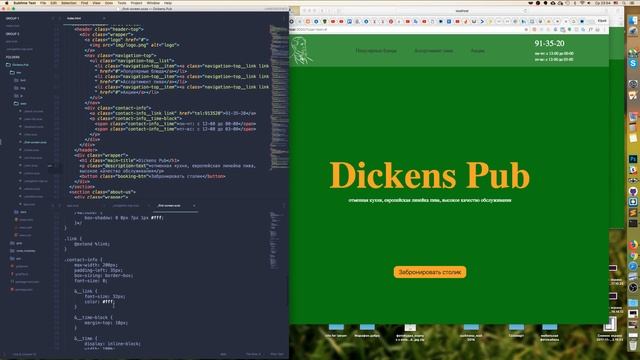Open the leftmost blue folder on desktop

pos(336,327)
